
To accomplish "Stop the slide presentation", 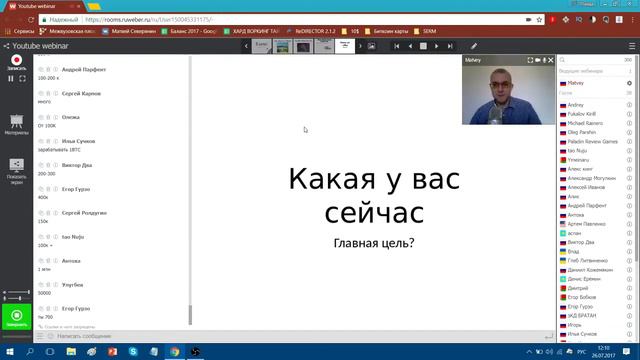I will 423,46.
